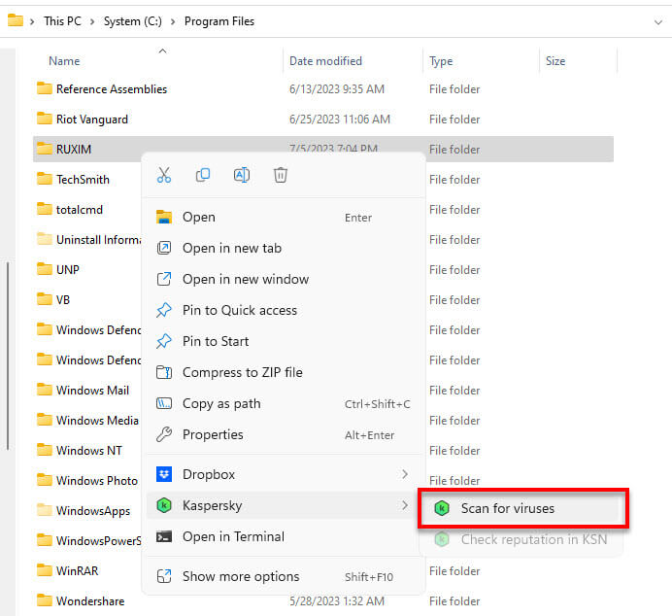Choose Open in new tab
This screenshot has width=672, height=616.
click(x=231, y=248)
